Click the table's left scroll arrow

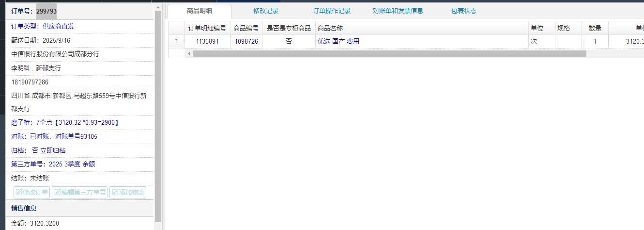tap(189, 53)
